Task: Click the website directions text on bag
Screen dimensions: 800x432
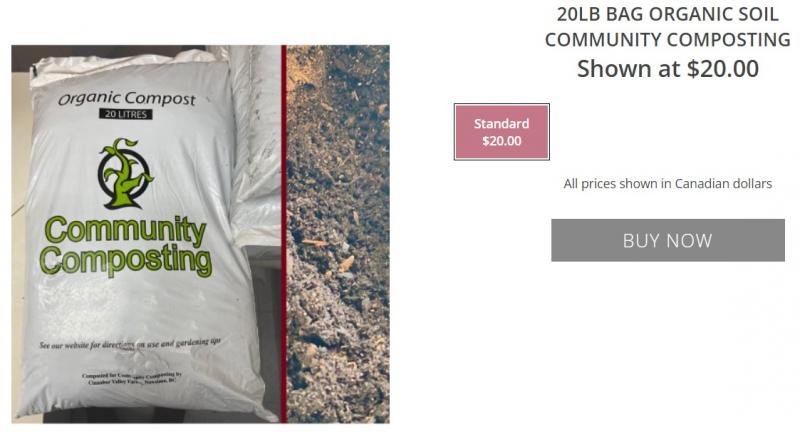Action: pos(130,344)
